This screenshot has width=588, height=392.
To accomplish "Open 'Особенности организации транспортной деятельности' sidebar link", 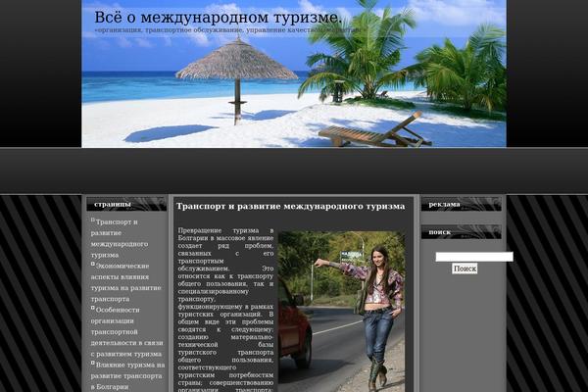I will click(x=126, y=331).
